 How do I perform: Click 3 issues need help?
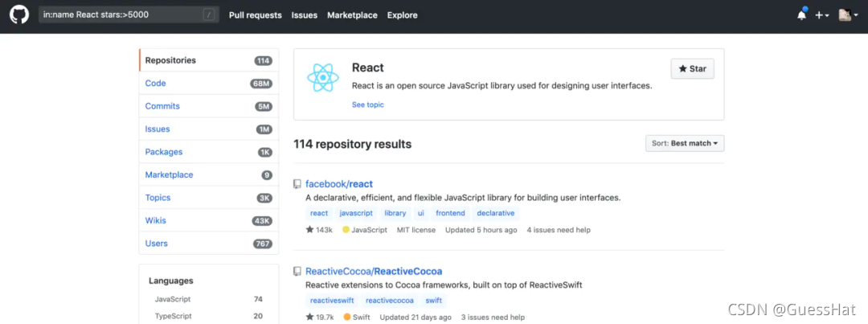pos(493,318)
